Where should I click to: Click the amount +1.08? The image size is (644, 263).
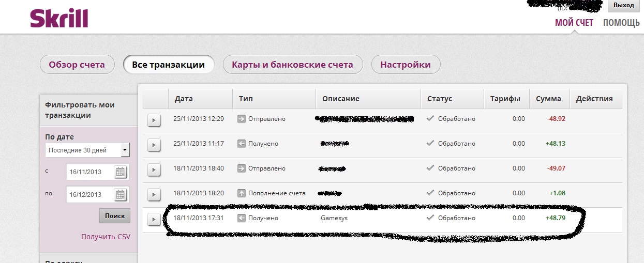coord(558,193)
